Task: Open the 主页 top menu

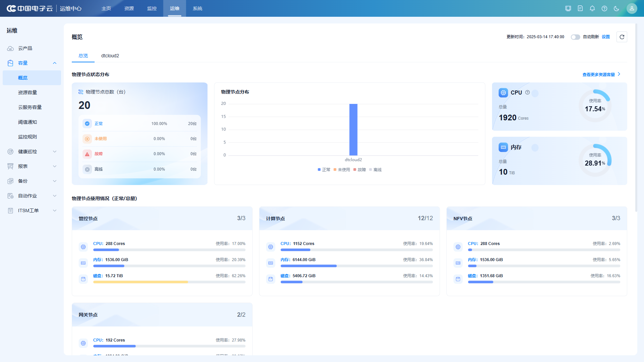Action: [x=106, y=8]
